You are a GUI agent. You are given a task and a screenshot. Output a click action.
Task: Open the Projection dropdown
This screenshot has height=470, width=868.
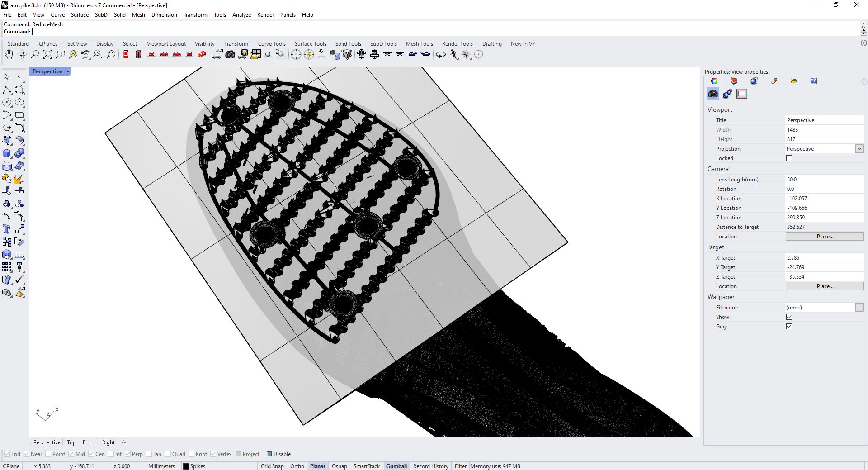[859, 149]
